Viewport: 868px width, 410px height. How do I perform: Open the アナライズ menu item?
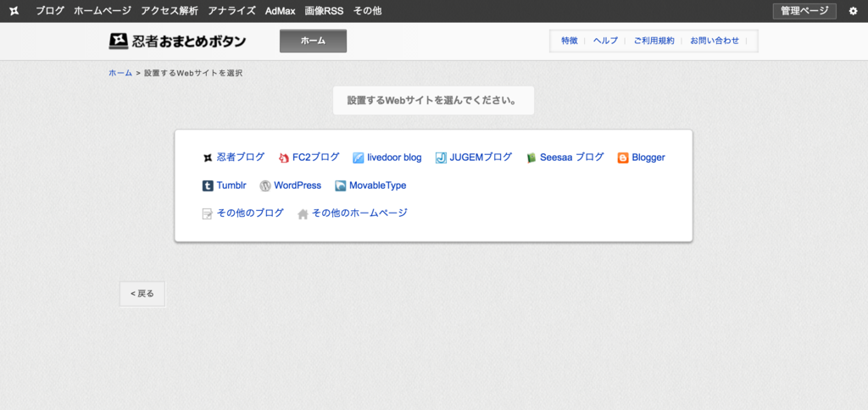(232, 10)
